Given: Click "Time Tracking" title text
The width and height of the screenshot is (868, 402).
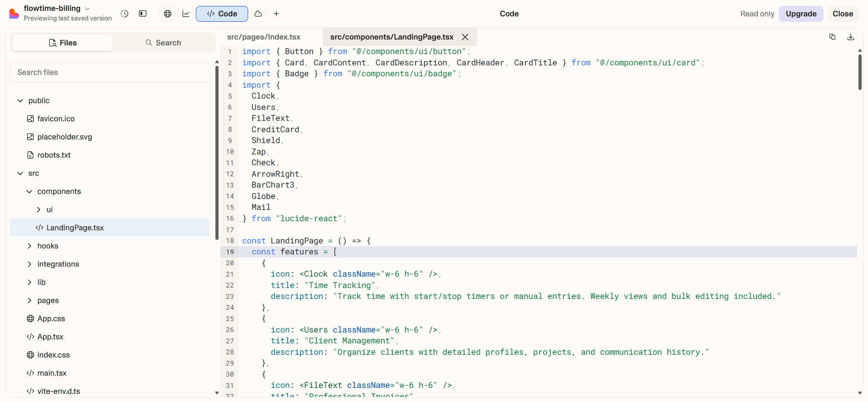Looking at the screenshot, I should [340, 285].
